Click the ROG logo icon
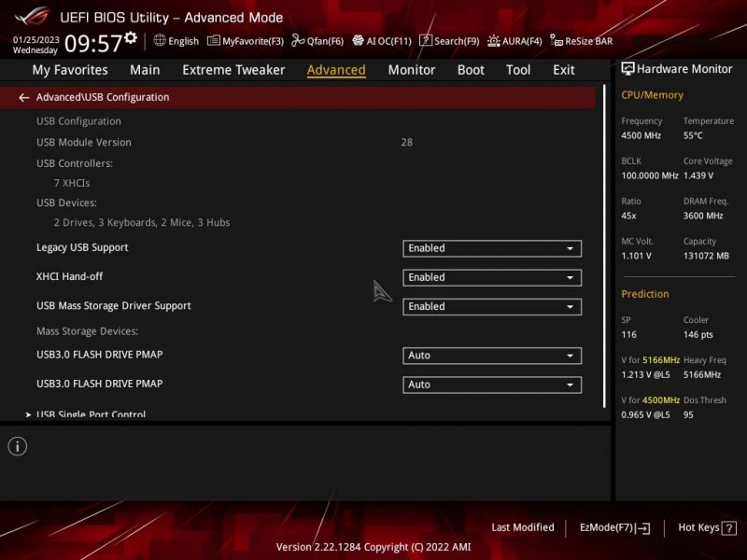This screenshot has height=560, width=747. point(32,16)
